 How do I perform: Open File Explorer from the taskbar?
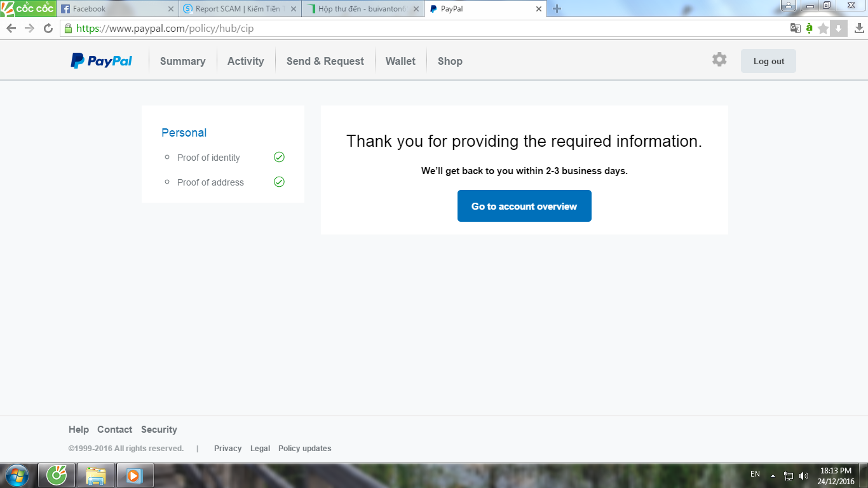tap(96, 475)
